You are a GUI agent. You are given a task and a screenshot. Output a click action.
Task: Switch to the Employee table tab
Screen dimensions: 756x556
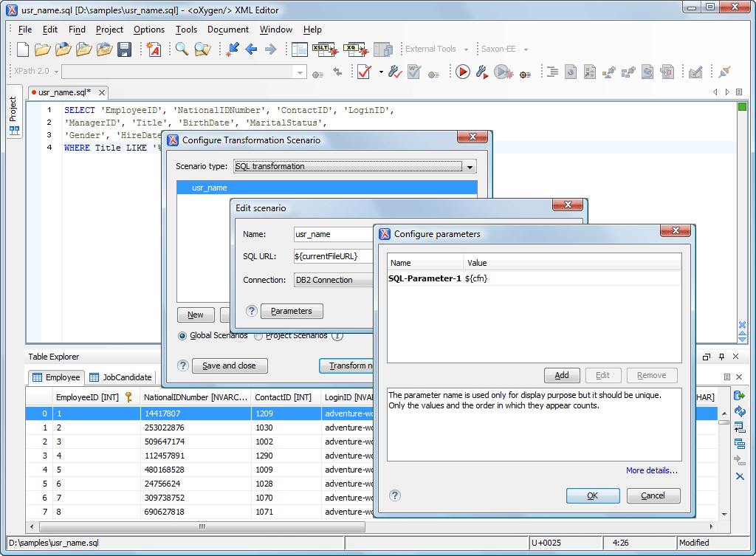pyautogui.click(x=56, y=377)
